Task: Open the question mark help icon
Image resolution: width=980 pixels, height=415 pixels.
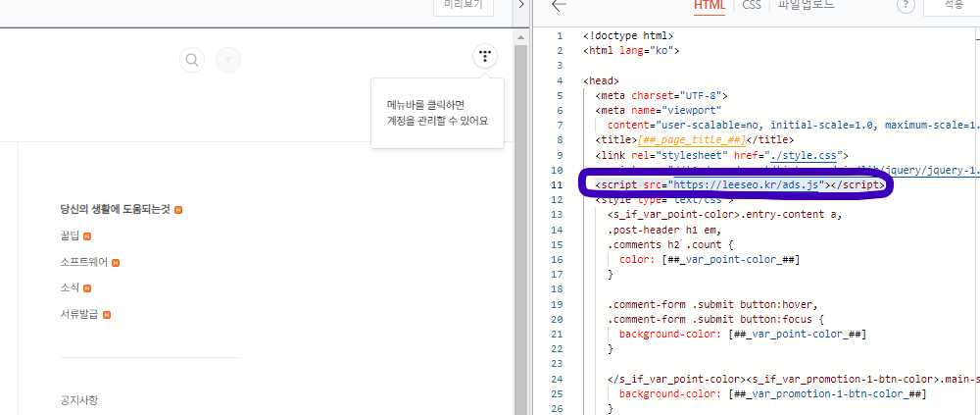Action: tap(906, 6)
